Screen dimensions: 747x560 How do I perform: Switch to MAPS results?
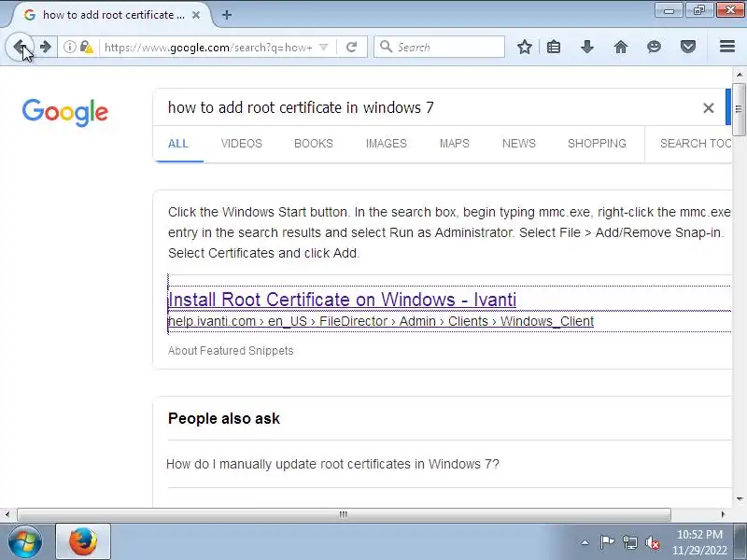[x=455, y=144]
